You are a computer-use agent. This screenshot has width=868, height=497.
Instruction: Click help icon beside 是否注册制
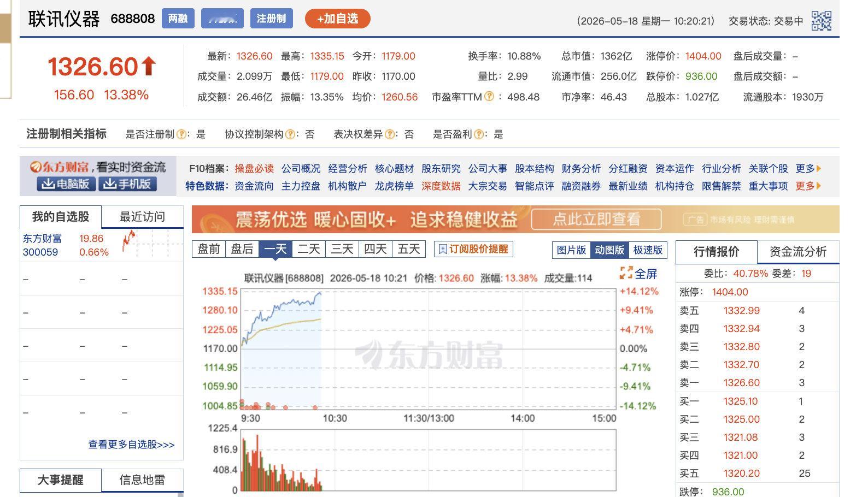(181, 134)
